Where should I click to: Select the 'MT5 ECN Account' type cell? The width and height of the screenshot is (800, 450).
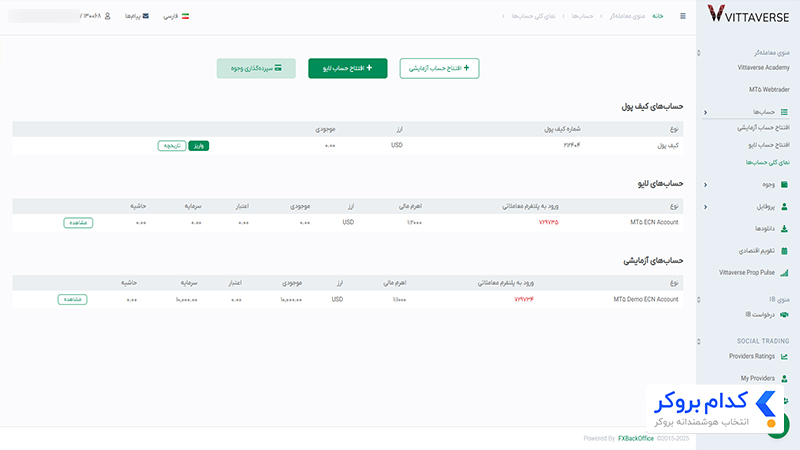click(x=654, y=222)
